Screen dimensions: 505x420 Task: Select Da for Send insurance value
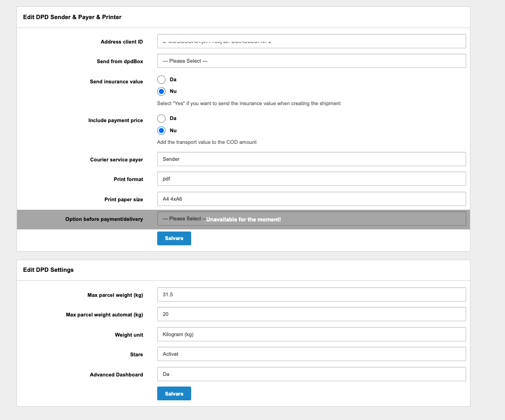pos(161,80)
